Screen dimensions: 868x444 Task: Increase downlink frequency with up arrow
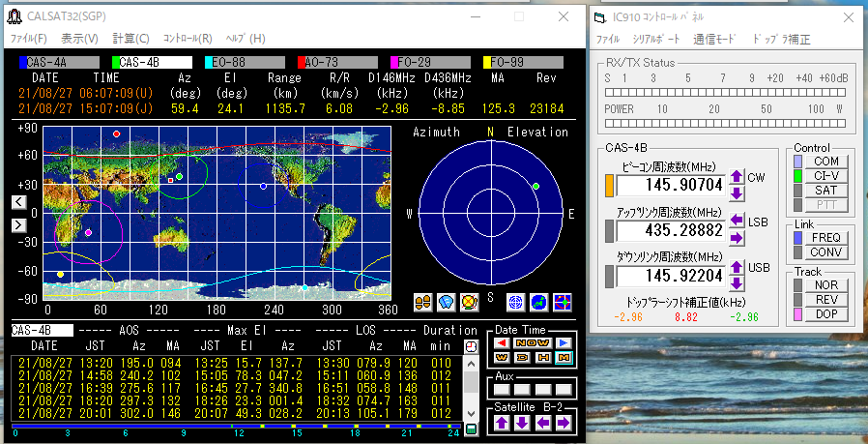(737, 267)
